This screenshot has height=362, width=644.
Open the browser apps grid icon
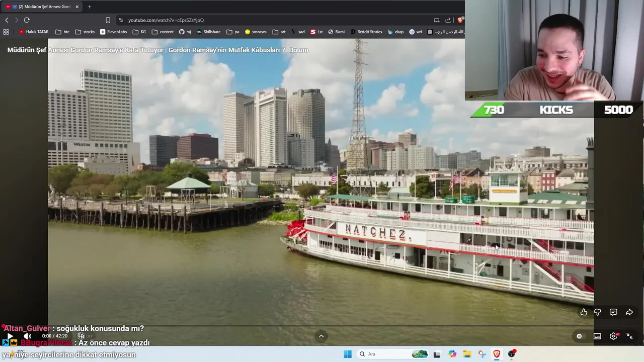[6, 32]
